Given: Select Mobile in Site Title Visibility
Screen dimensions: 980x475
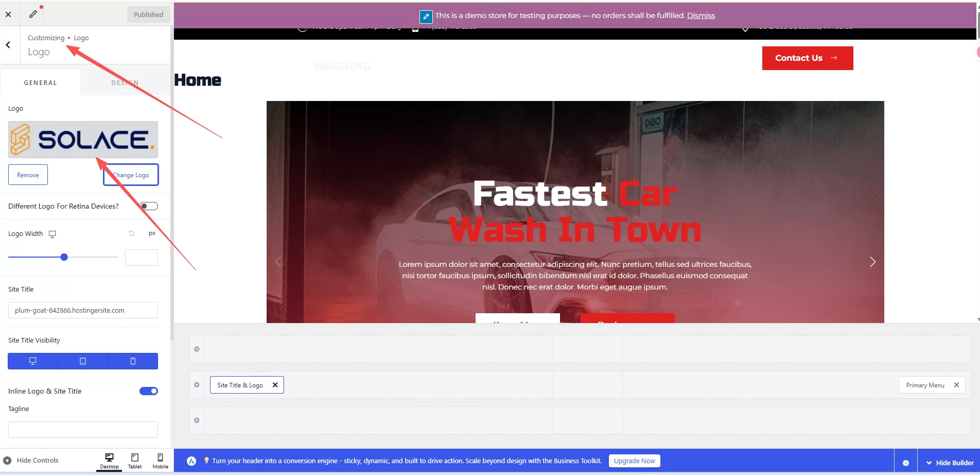Looking at the screenshot, I should [x=133, y=361].
